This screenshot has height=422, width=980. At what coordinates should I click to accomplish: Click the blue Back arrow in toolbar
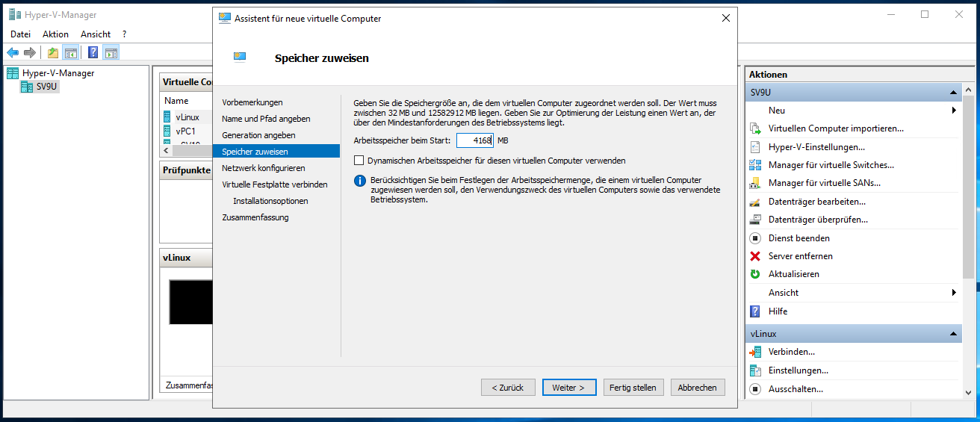(x=13, y=52)
